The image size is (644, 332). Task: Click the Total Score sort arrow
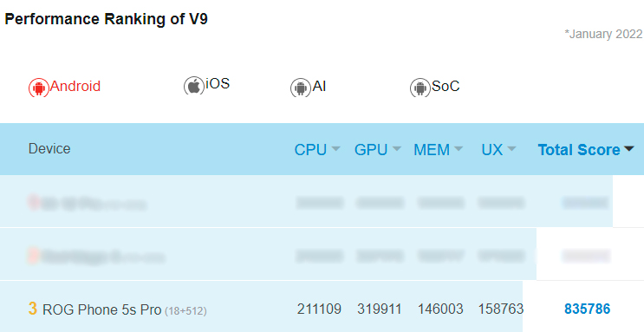[628, 149]
